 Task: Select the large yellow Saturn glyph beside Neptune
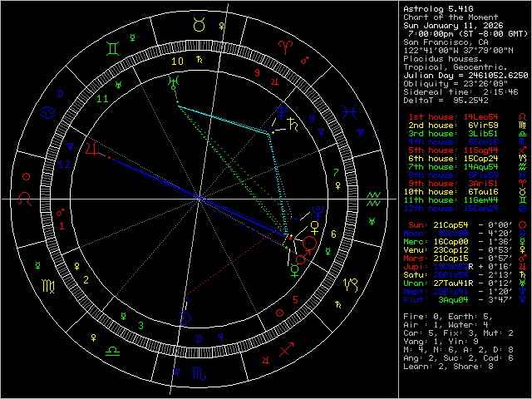(293, 125)
